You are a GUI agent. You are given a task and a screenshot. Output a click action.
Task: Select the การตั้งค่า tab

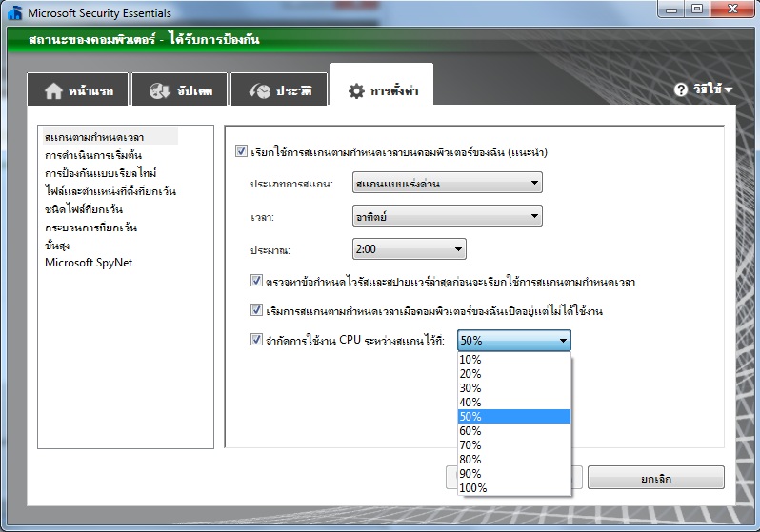[x=382, y=86]
